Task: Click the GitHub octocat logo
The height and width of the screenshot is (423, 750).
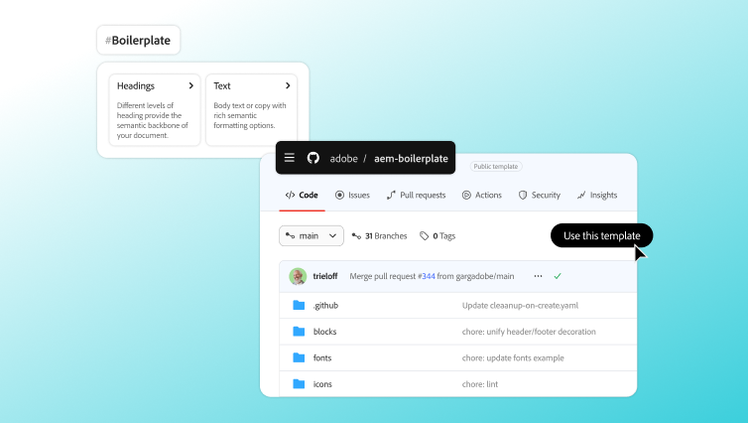Action: (x=313, y=158)
